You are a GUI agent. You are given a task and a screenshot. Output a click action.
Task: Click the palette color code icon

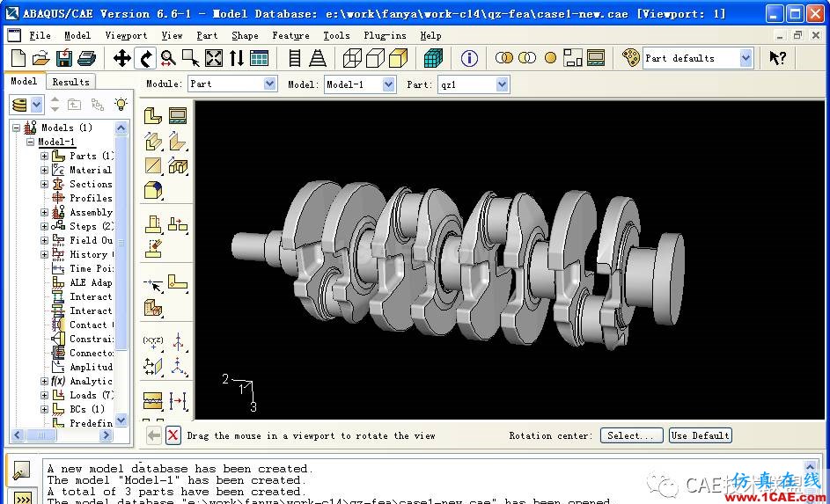[x=630, y=58]
